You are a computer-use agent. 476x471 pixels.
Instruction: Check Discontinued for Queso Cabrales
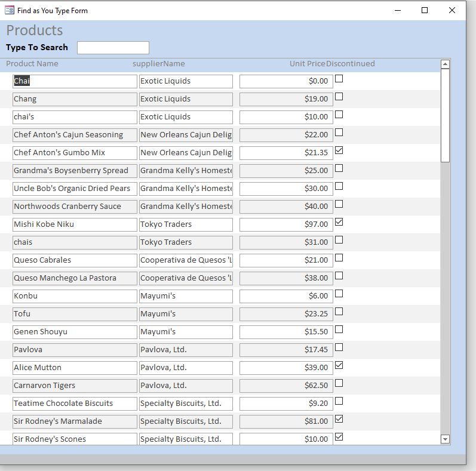pos(339,258)
